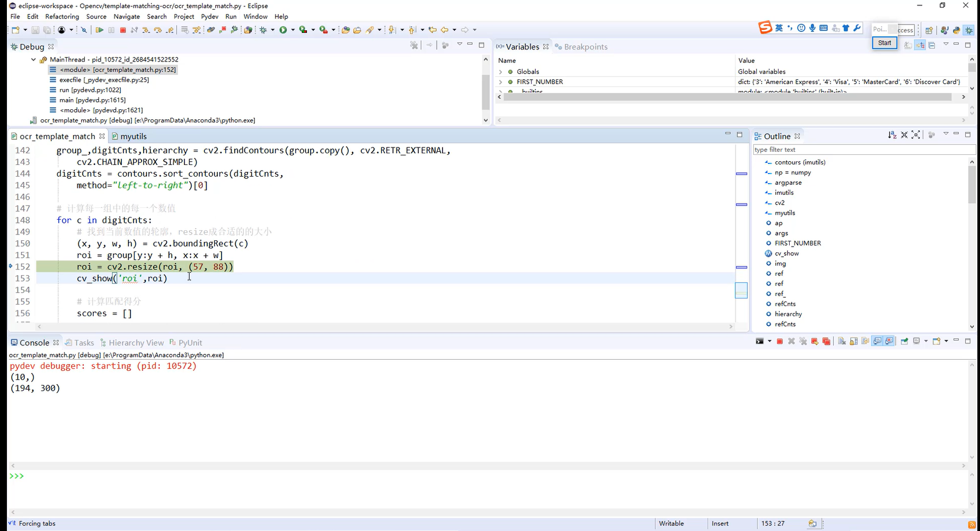Toggle show console when standard error changes

click(x=889, y=341)
